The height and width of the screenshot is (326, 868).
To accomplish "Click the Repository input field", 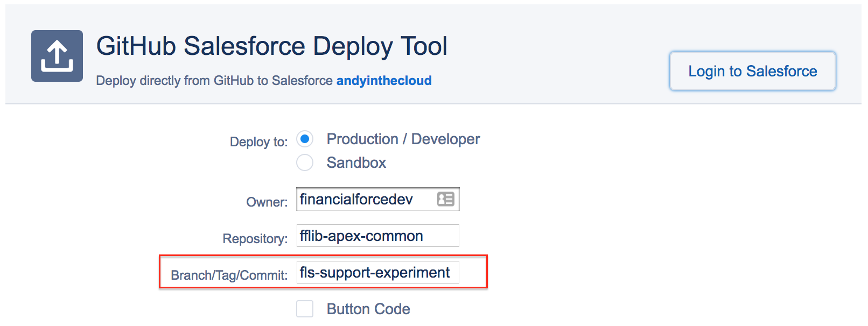I will [378, 236].
